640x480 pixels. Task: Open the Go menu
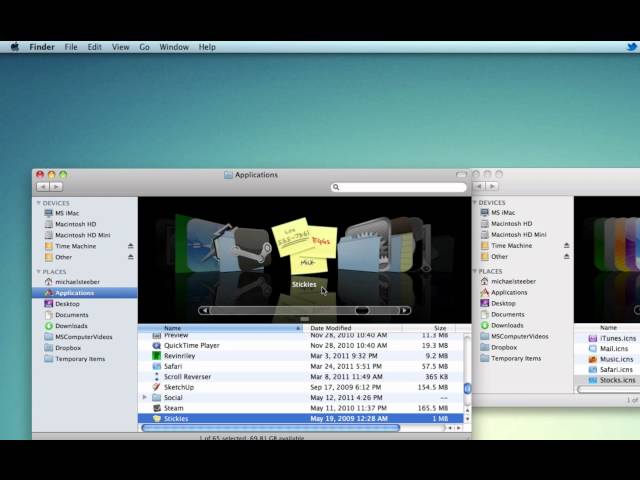[x=144, y=47]
